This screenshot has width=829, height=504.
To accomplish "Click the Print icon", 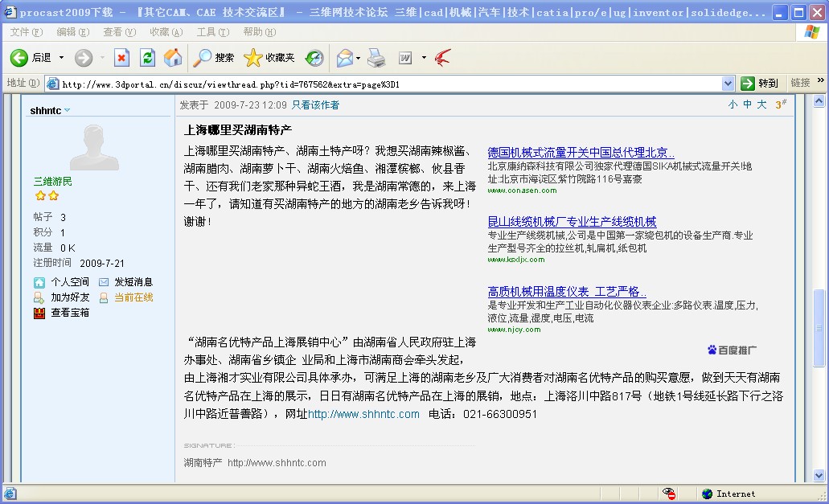I will (x=376, y=58).
